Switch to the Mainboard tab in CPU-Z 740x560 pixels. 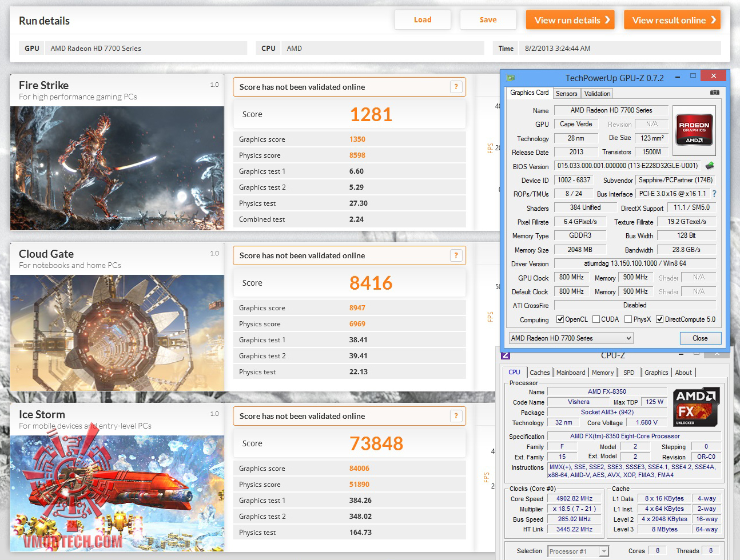(571, 373)
